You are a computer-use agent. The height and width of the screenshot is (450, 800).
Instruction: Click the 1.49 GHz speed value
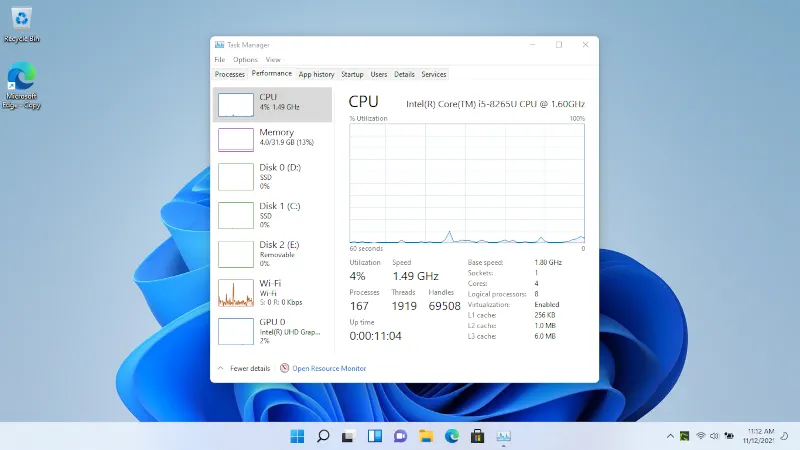[x=415, y=276]
